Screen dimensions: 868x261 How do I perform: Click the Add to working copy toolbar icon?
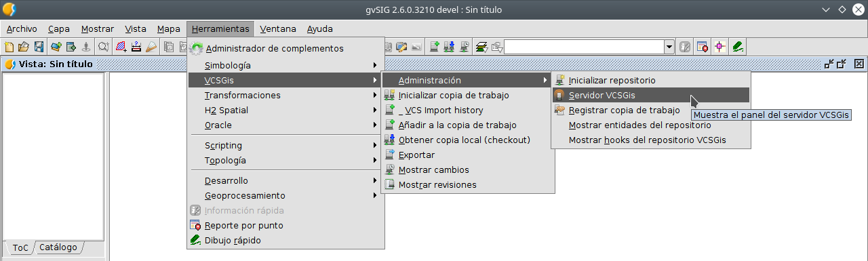(435, 47)
